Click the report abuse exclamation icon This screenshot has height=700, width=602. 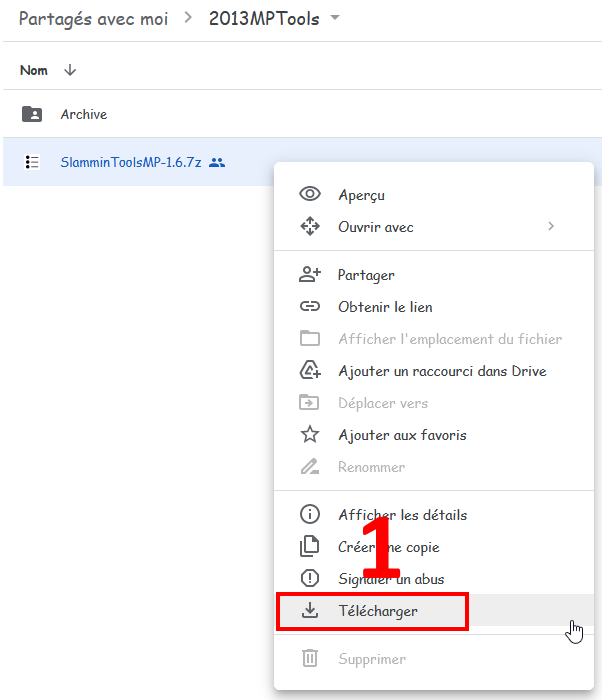310,579
